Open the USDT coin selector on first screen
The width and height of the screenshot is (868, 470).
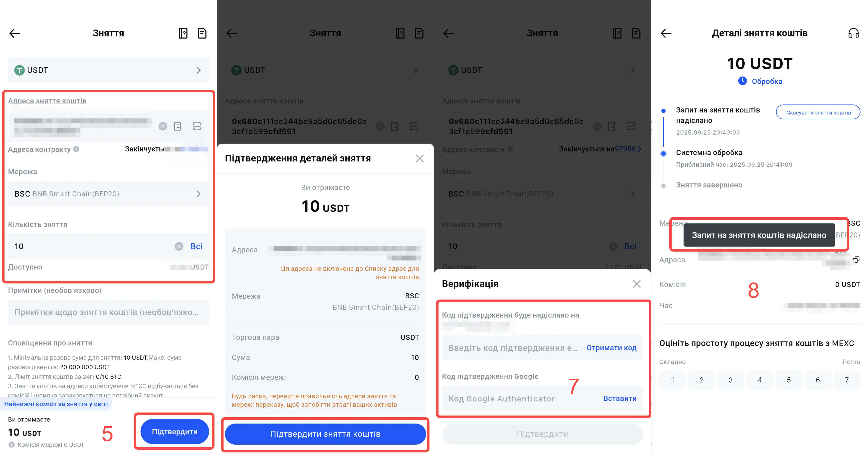pyautogui.click(x=108, y=70)
